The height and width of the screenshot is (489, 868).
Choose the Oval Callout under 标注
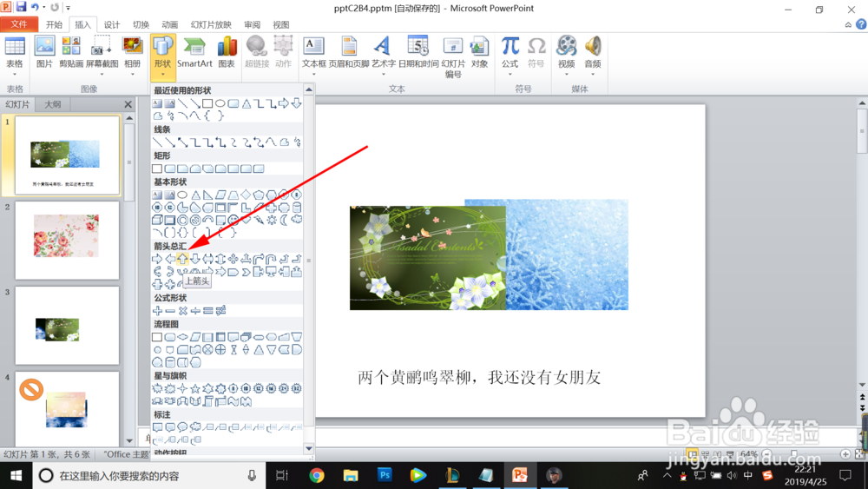click(x=182, y=427)
